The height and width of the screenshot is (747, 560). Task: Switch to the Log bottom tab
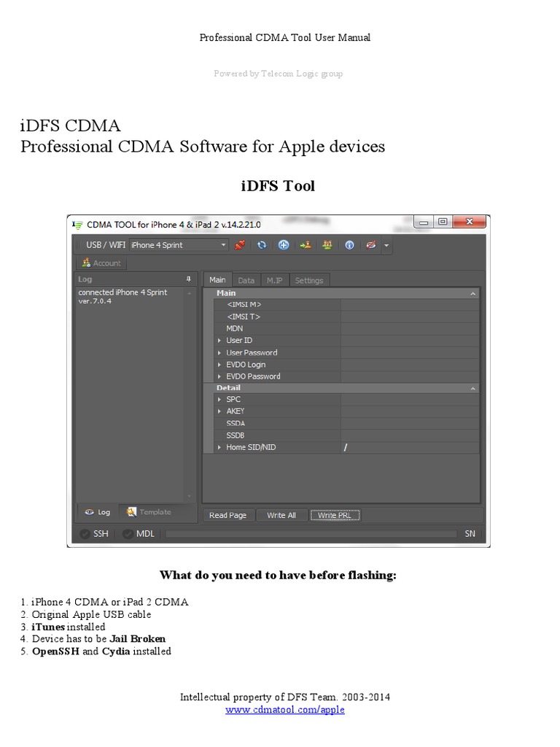(x=98, y=512)
